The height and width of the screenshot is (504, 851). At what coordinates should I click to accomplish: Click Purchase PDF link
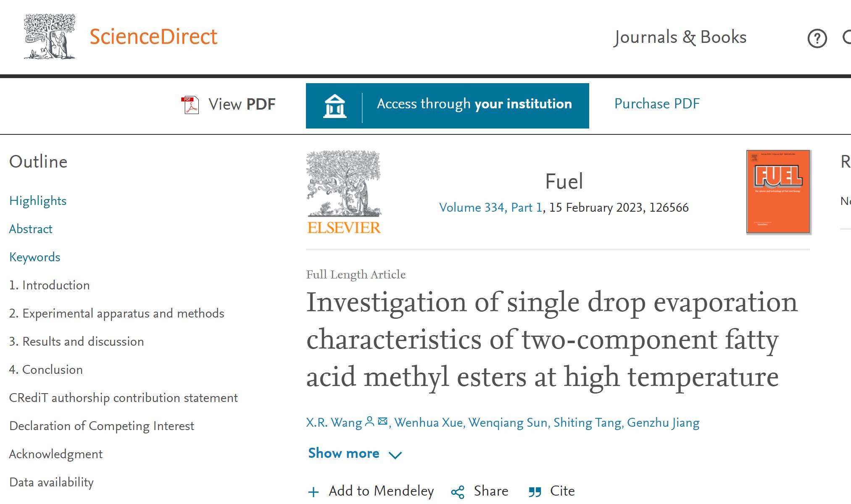coord(657,104)
